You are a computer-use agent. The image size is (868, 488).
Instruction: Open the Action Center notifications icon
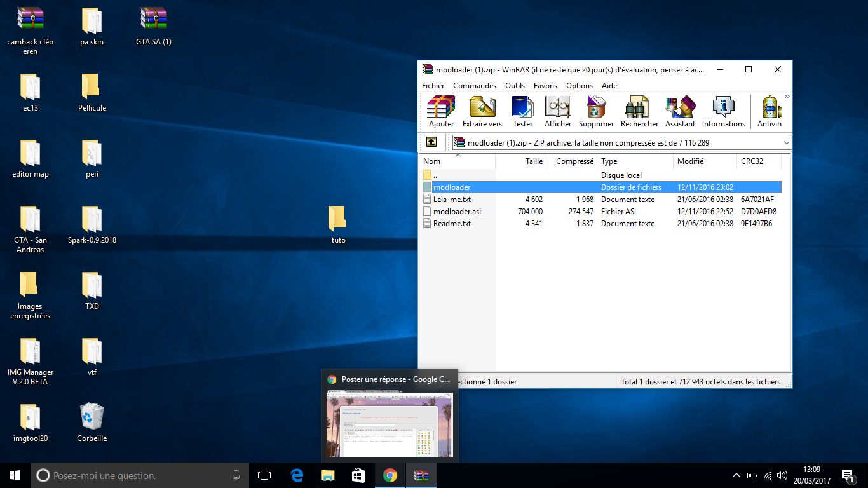click(x=847, y=475)
